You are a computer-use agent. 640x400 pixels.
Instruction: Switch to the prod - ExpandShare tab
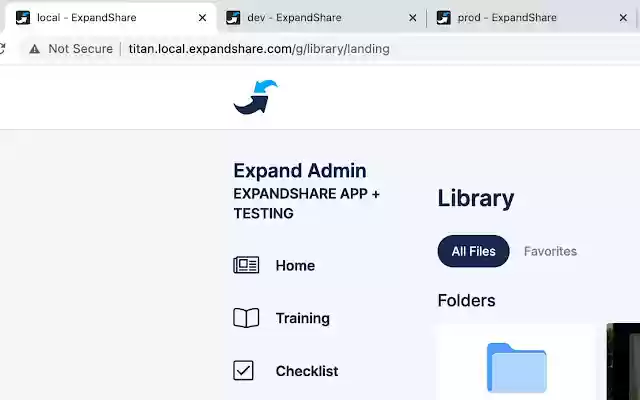(532, 18)
